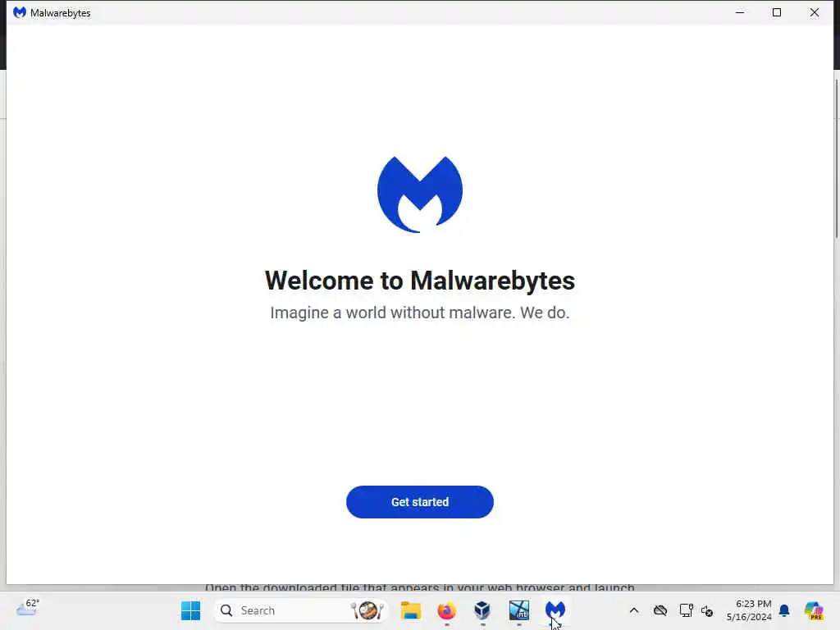
Task: Close the Malwarebytes window
Action: pos(815,12)
